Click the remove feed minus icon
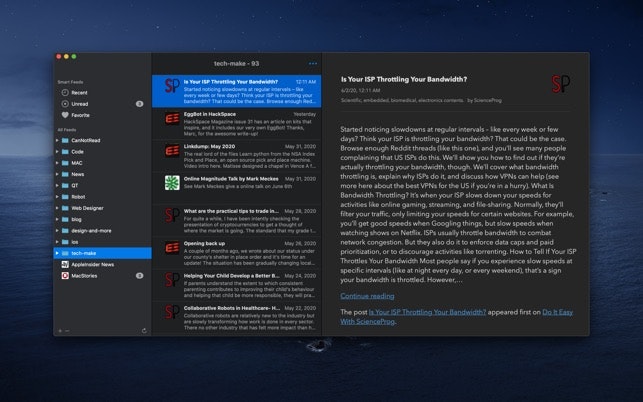This screenshot has width=643, height=402. click(x=67, y=331)
